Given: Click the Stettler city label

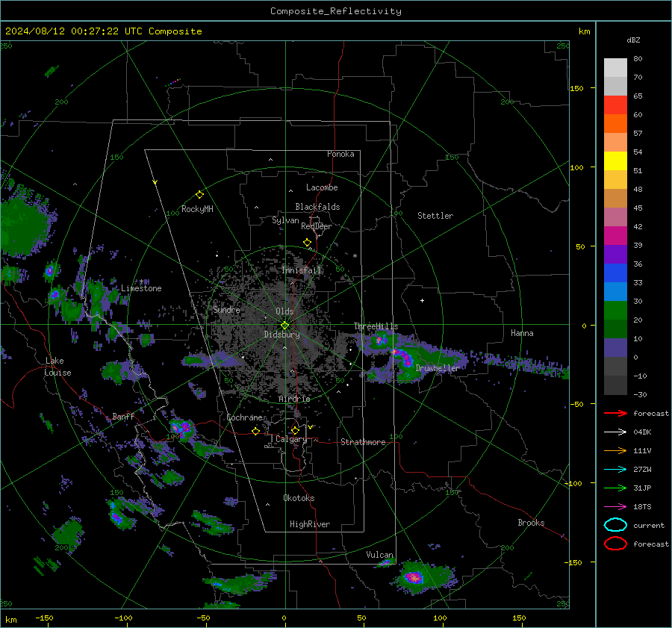Looking at the screenshot, I should (x=435, y=216).
